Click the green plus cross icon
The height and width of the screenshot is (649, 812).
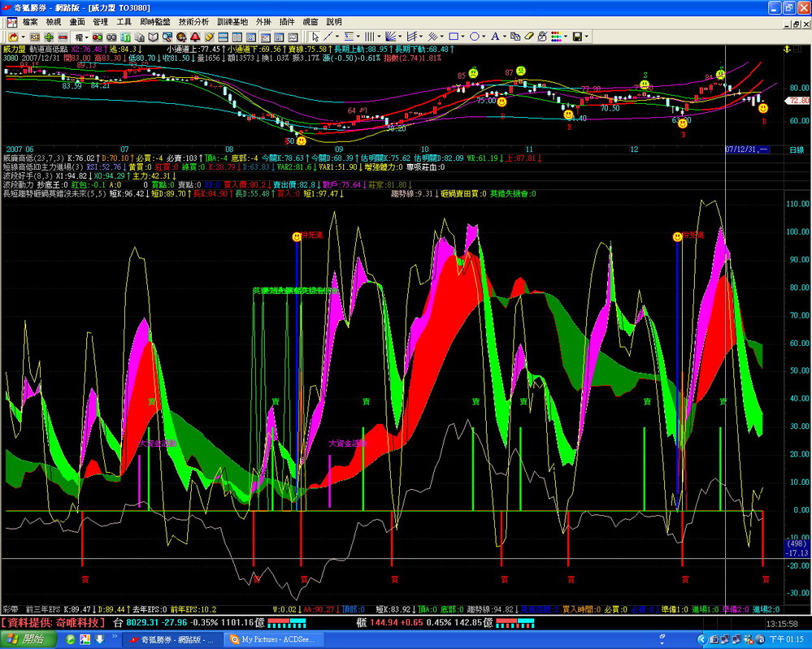click(49, 37)
